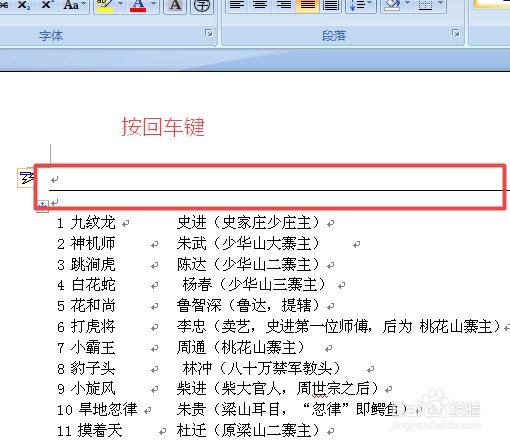The image size is (510, 443).
Task: Click text '史进（史家庄少庄主）'
Action: [248, 223]
